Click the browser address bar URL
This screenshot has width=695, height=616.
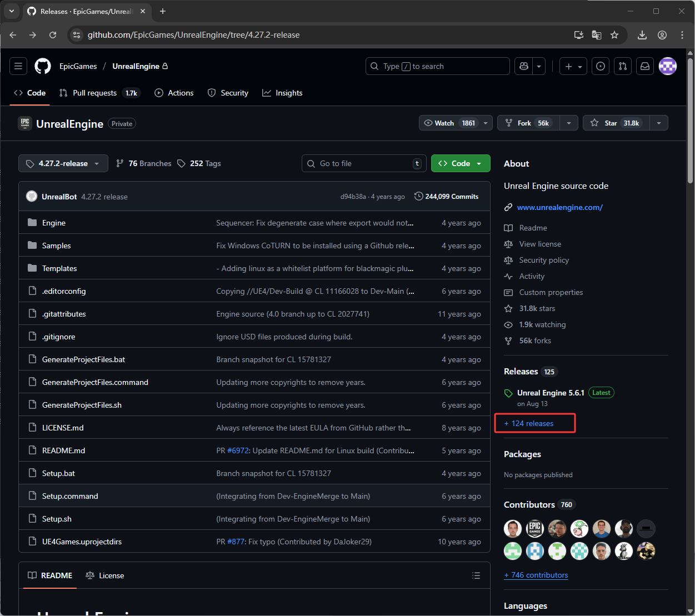coord(194,35)
